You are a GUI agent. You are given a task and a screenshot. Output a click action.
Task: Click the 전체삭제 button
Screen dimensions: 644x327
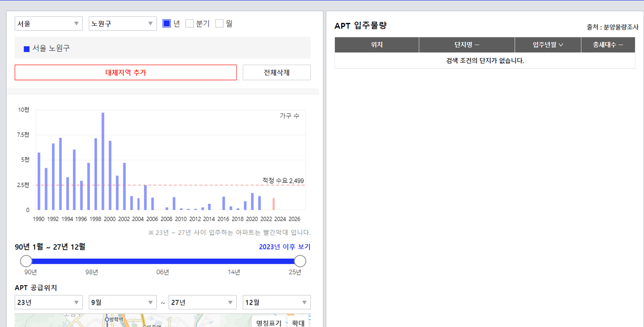[x=277, y=72]
